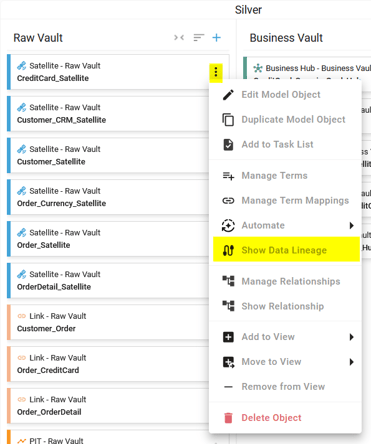Click the Silver layer heading

coord(248,10)
